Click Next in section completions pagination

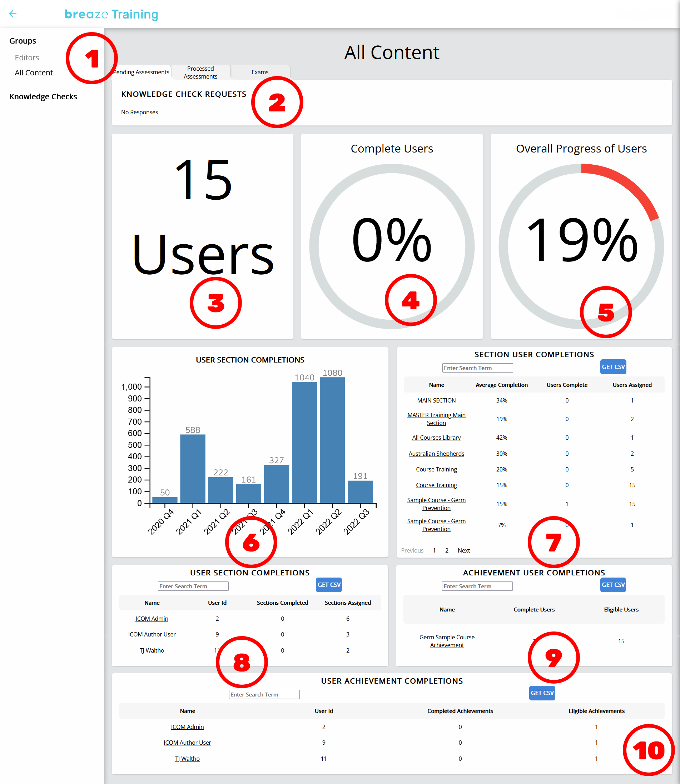[464, 550]
